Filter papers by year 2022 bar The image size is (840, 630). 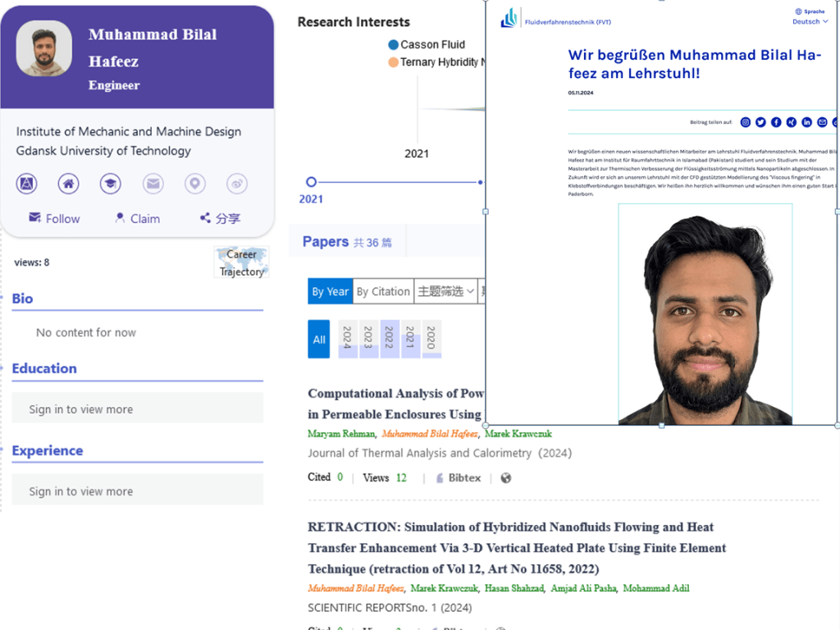pyautogui.click(x=390, y=339)
